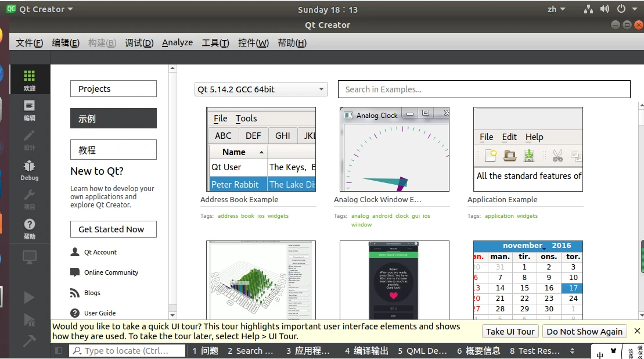
Task: Open 6 概要信息 output pane
Action: 478,351
